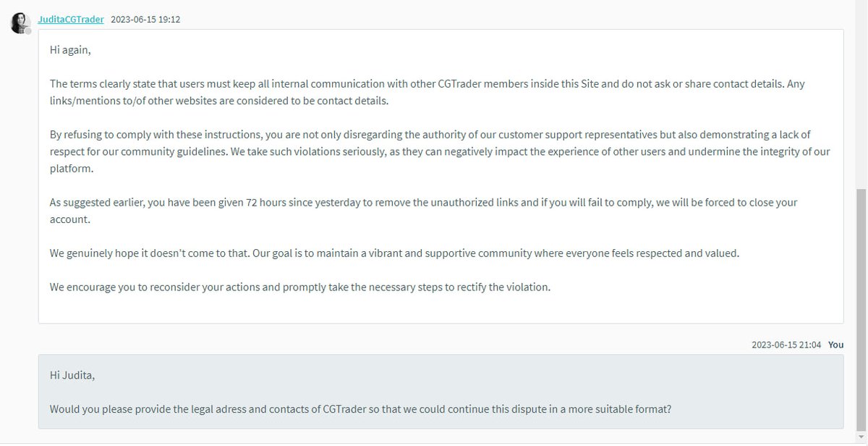Screen dimensions: 868x446
Task: Click the 'You' sender label
Action: pos(836,345)
